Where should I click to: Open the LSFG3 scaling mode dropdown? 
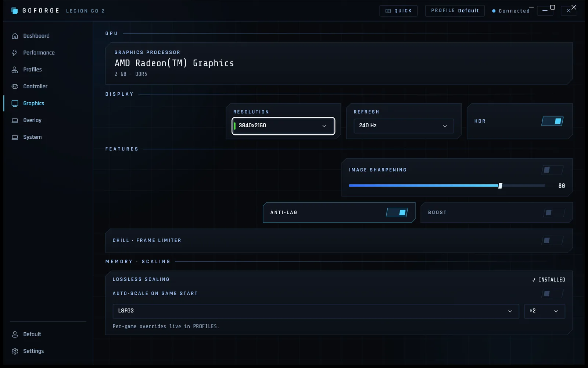(316, 311)
